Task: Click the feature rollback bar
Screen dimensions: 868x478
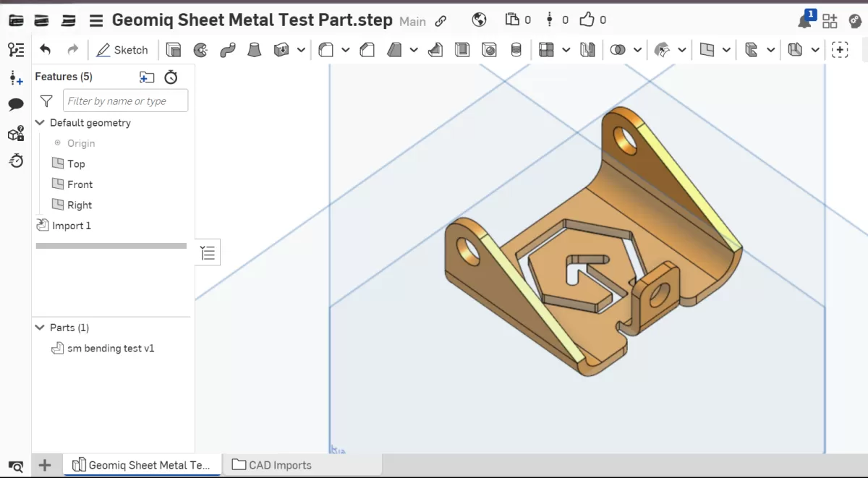Action: point(111,246)
